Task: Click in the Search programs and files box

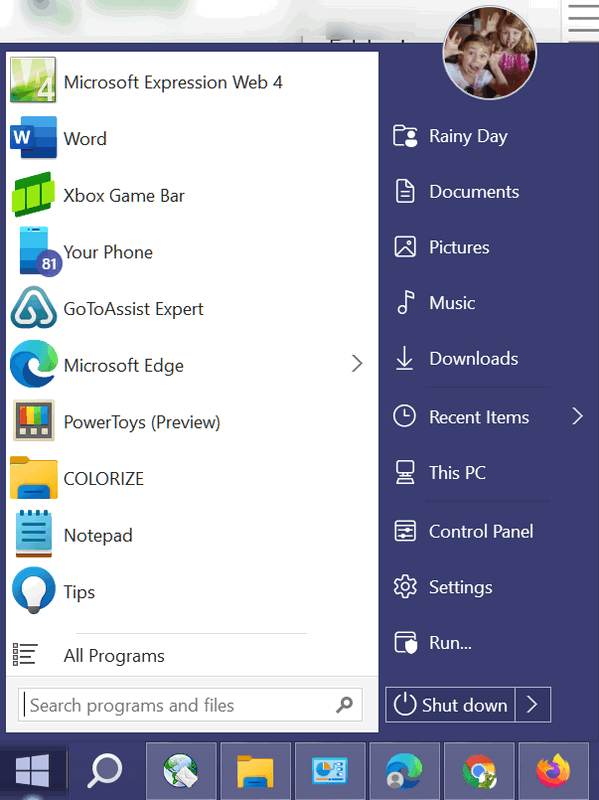Action: pyautogui.click(x=190, y=705)
